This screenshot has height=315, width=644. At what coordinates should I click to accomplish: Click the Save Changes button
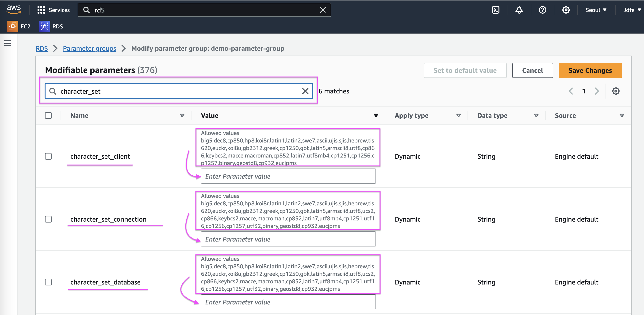(590, 70)
